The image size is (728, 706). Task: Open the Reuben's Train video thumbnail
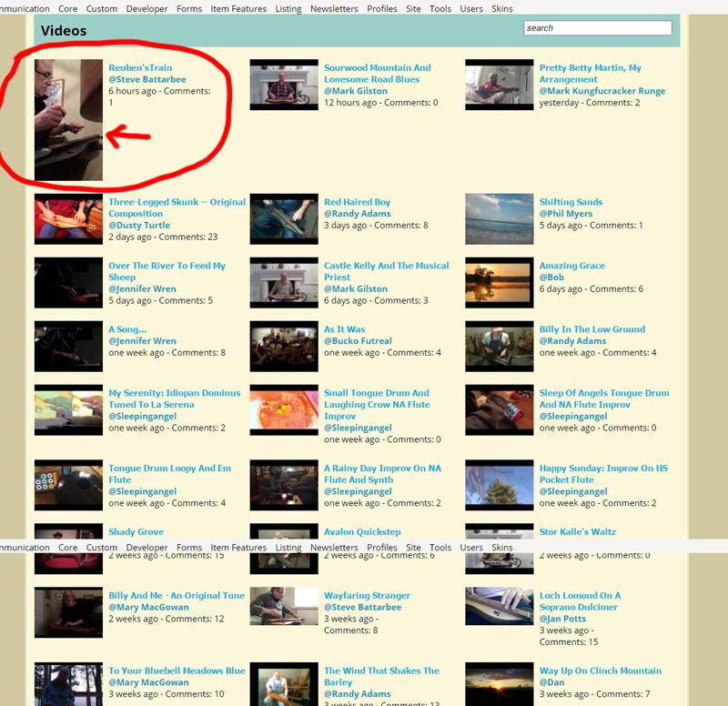[68, 119]
